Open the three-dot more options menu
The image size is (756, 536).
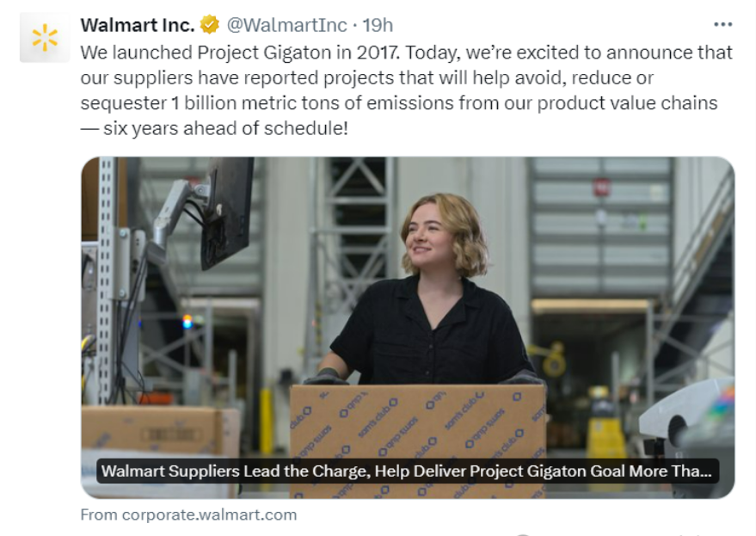(x=723, y=25)
